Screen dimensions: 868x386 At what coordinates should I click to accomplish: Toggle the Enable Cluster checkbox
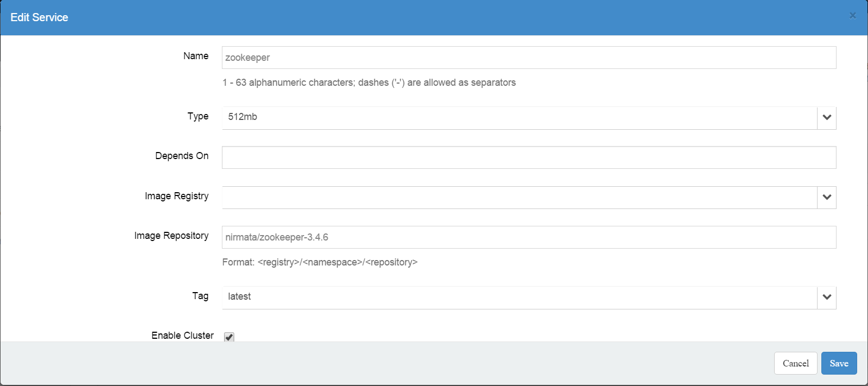229,337
